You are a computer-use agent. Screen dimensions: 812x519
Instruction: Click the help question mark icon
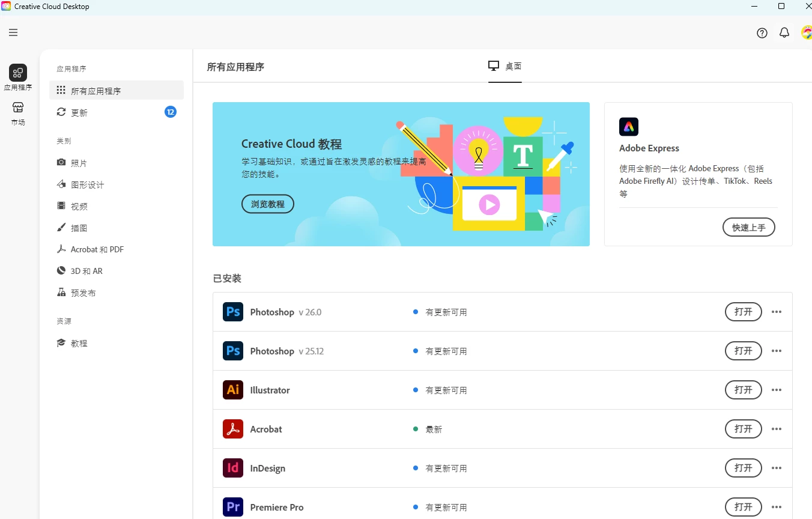point(762,33)
